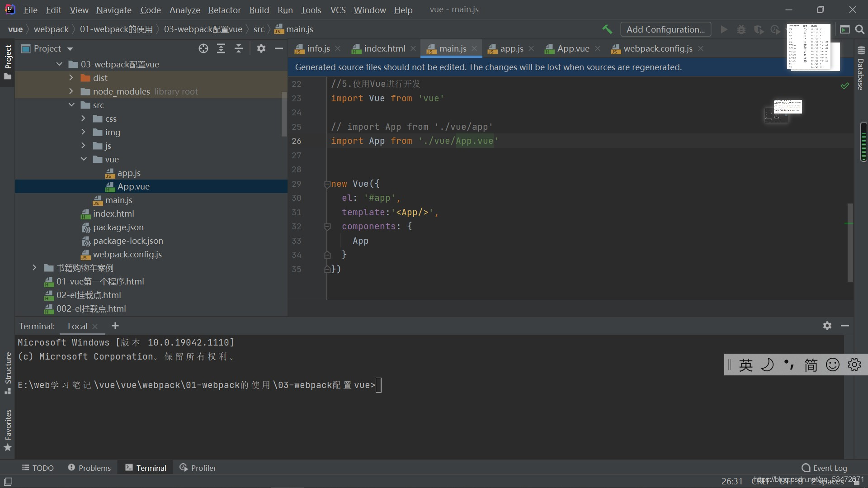Toggle the Project tool window side tab
This screenshot has height=488, width=868.
tap(8, 62)
